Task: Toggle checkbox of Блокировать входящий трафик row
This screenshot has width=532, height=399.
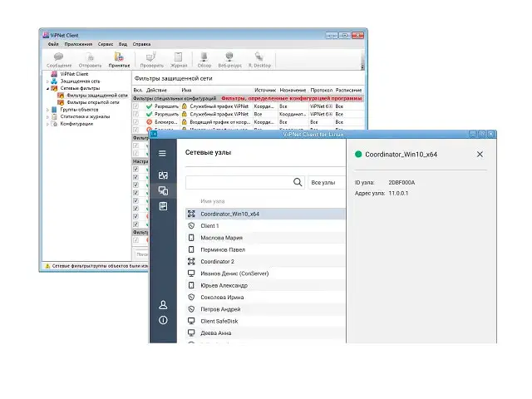Action: tap(136, 122)
